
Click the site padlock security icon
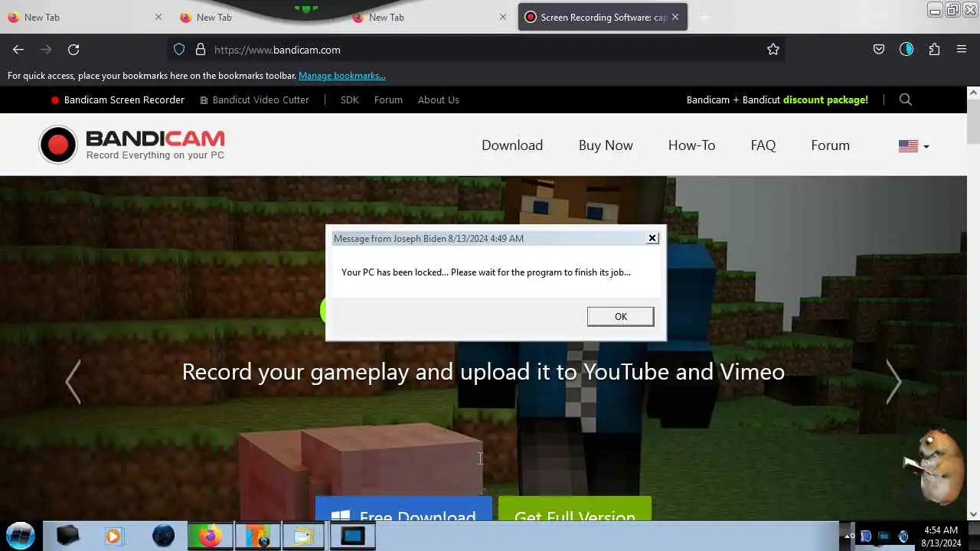coord(201,49)
